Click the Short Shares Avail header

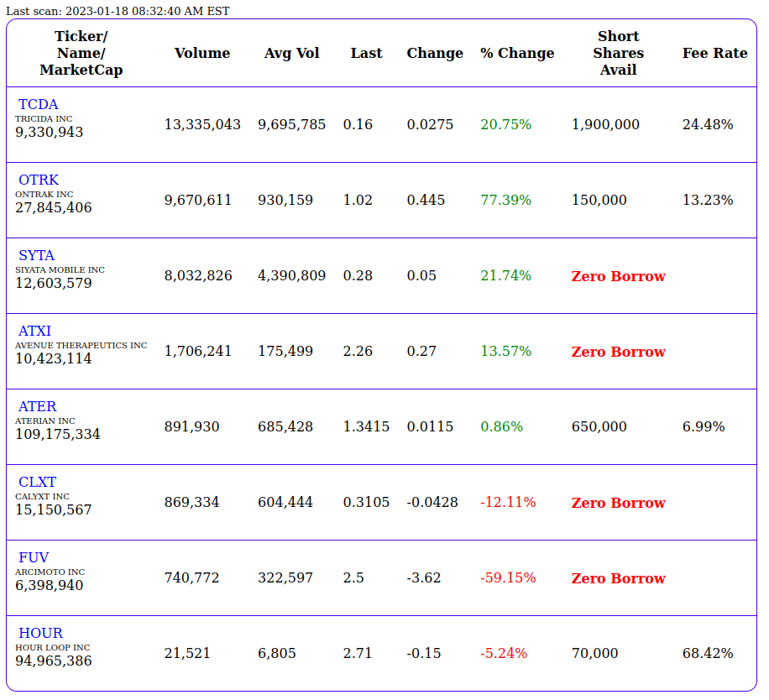pos(619,53)
